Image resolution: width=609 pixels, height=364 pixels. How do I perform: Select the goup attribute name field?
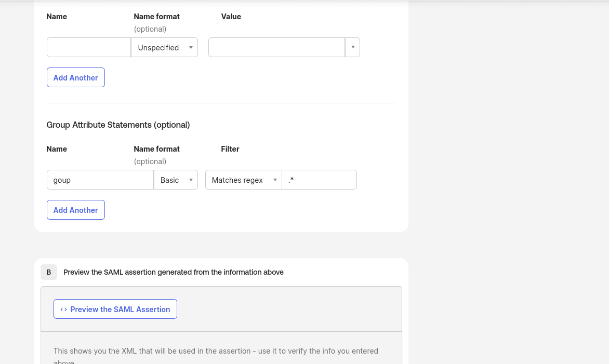(100, 180)
